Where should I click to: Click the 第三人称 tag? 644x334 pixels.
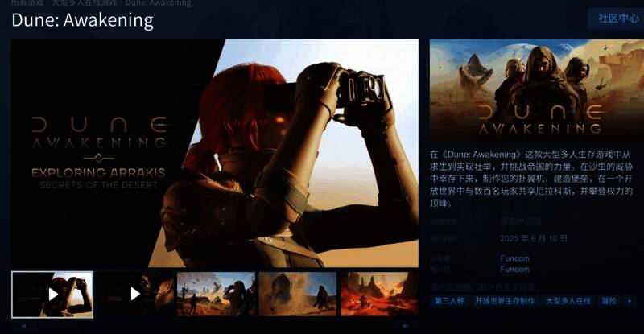449,301
